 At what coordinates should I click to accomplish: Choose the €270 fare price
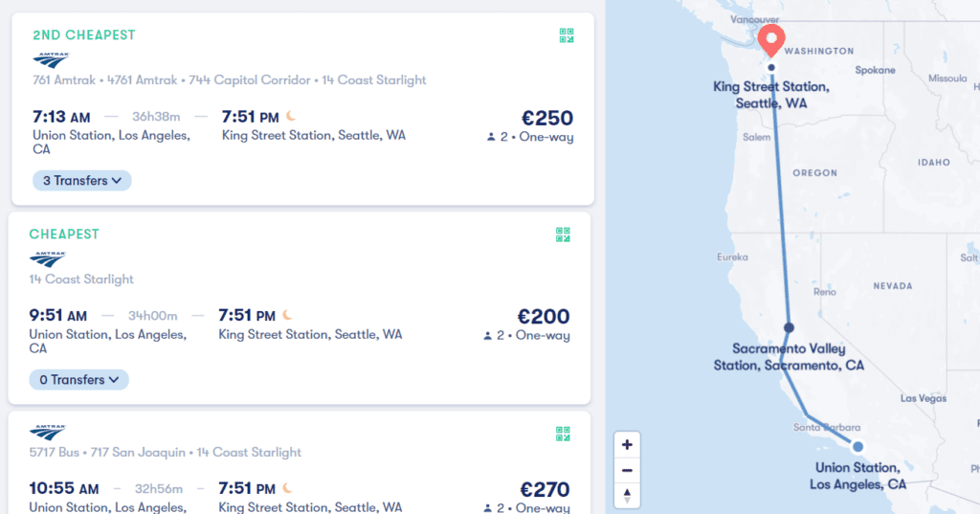(x=545, y=489)
